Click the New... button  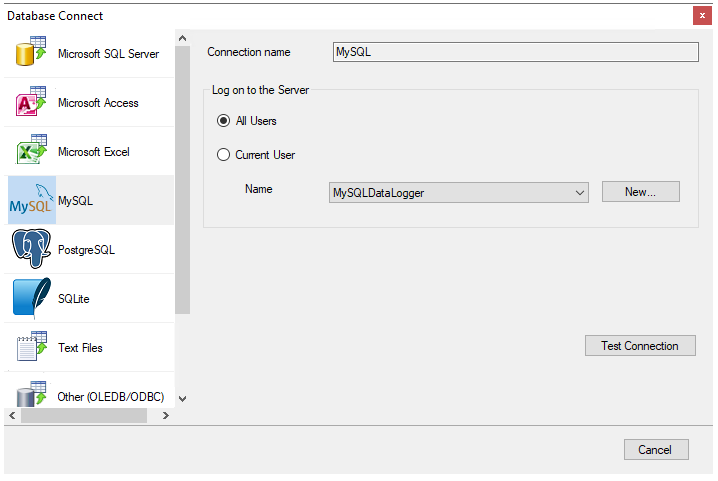[x=641, y=191]
